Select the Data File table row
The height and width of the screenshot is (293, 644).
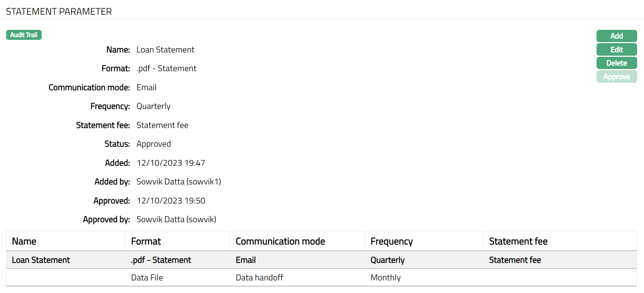point(147,278)
